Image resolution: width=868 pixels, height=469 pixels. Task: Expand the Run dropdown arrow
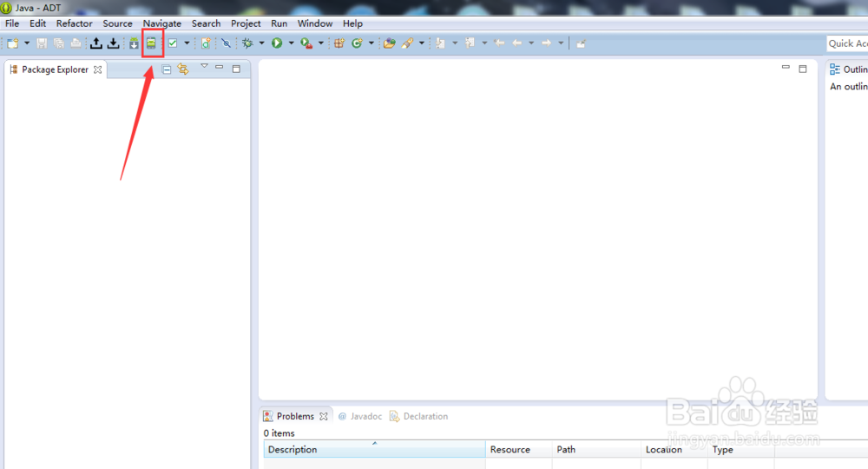coord(291,43)
